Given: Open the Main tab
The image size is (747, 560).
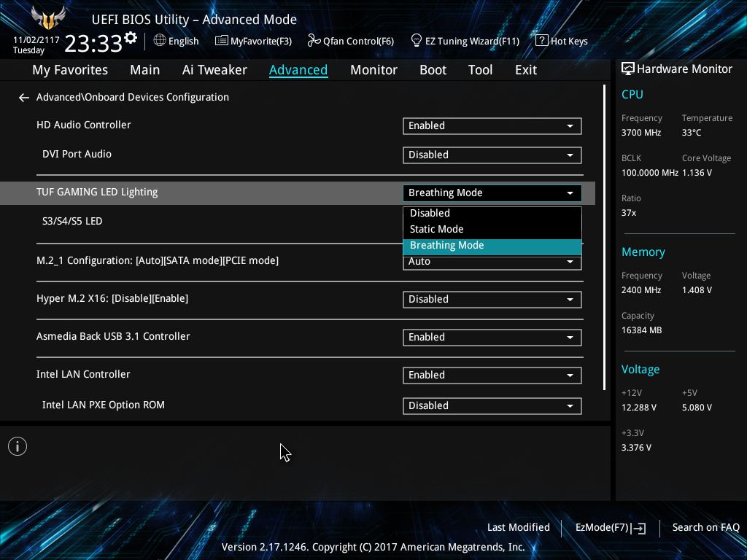Looking at the screenshot, I should click(145, 70).
